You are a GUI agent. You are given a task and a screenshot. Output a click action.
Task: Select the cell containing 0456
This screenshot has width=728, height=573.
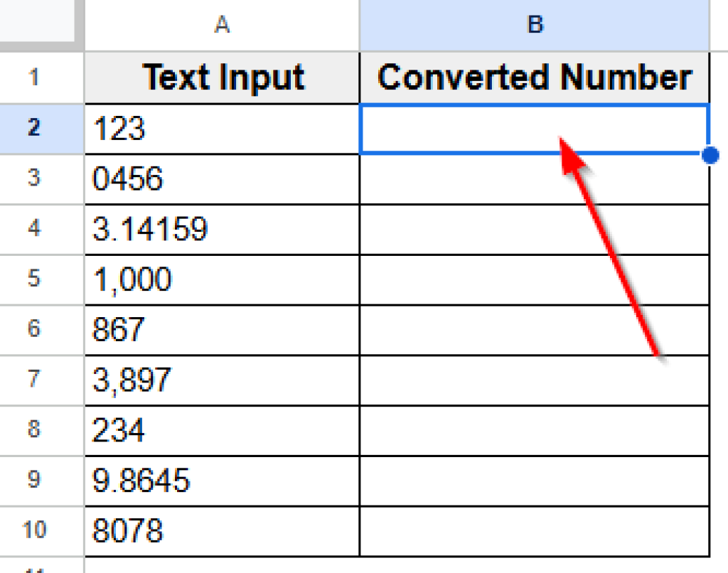220,178
